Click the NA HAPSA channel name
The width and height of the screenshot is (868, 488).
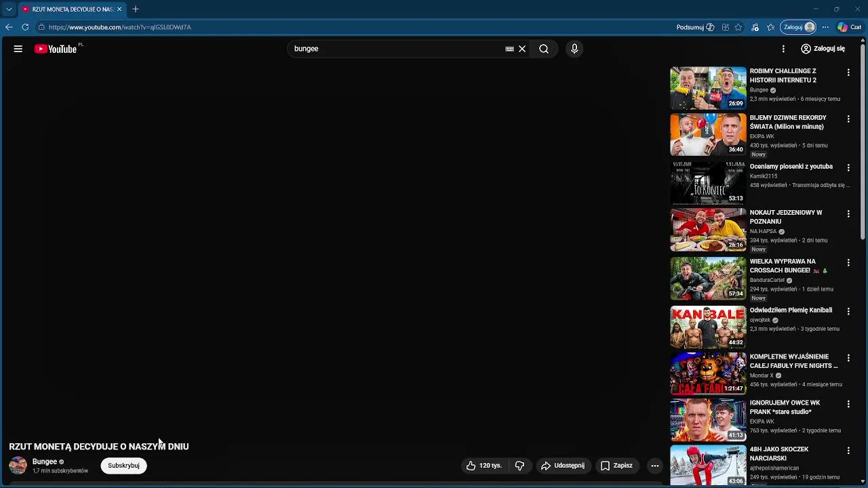coord(763,231)
